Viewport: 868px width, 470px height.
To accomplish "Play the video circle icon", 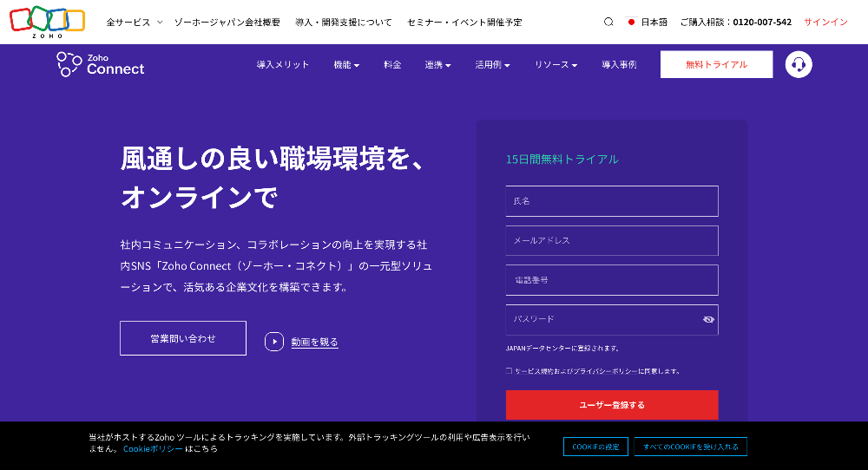I will pos(274,342).
